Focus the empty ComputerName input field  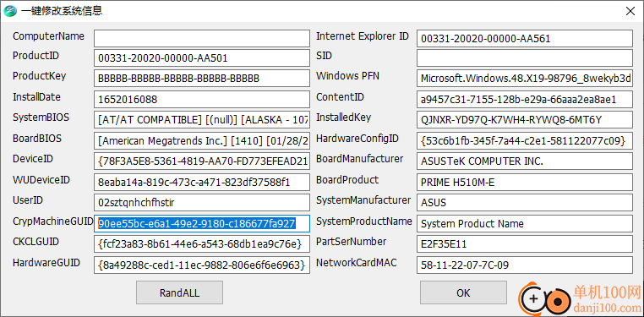(x=202, y=38)
